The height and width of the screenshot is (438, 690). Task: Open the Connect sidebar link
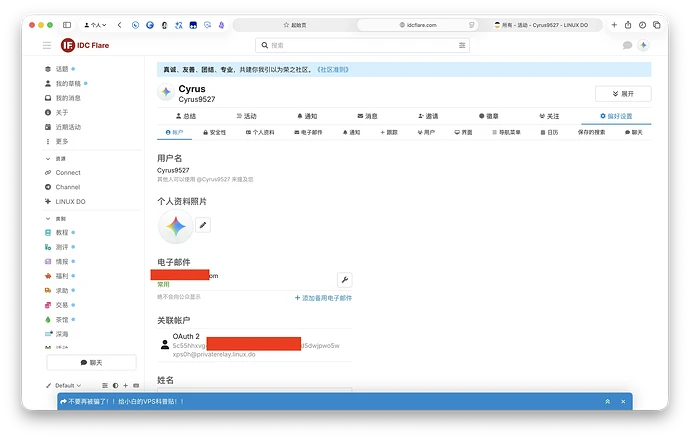68,173
